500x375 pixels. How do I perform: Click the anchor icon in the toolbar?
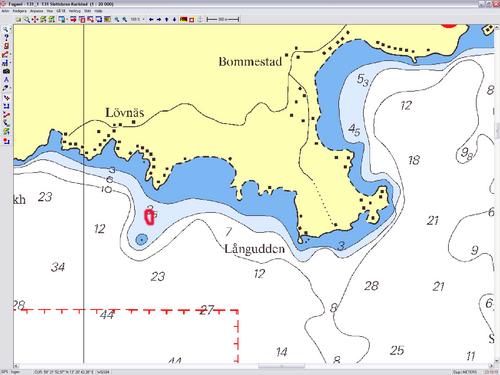pos(200,19)
